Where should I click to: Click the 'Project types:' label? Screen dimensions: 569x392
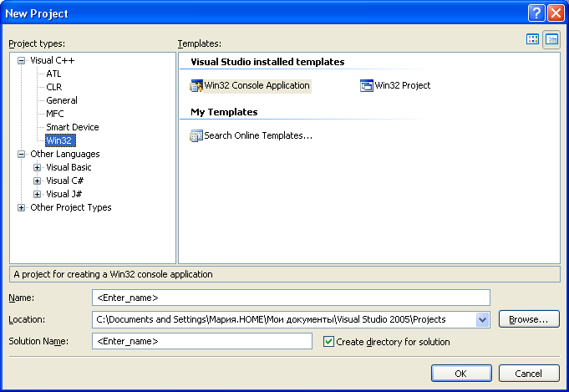37,44
